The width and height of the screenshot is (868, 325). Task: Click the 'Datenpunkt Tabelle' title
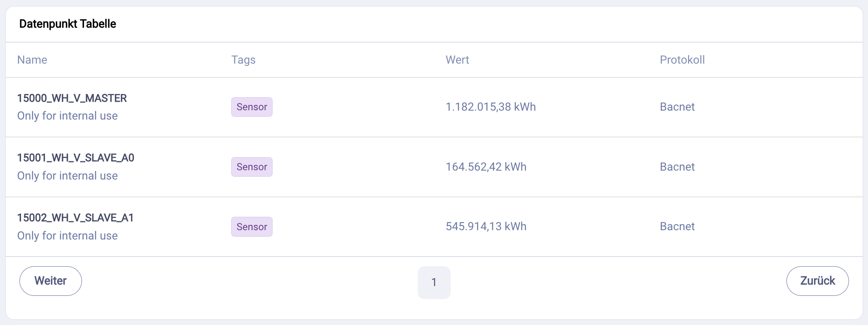(68, 24)
